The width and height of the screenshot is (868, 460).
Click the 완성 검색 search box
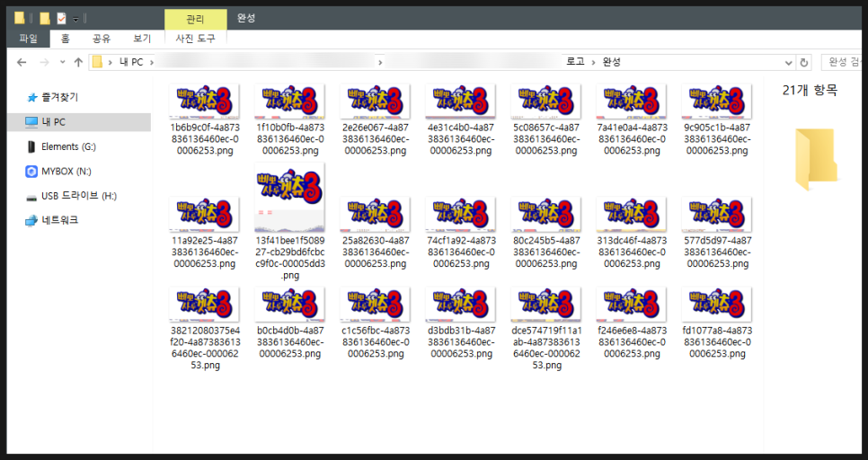(841, 62)
